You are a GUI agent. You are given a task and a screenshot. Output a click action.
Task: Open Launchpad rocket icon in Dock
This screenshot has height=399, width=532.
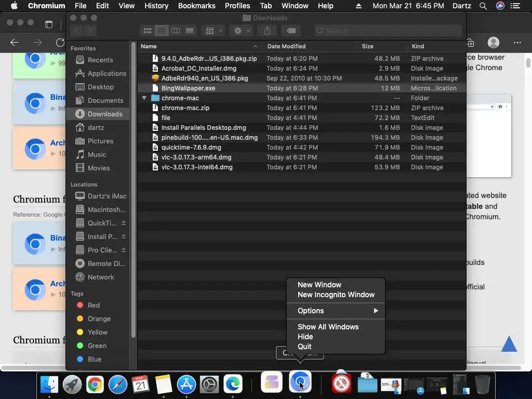coord(72,384)
